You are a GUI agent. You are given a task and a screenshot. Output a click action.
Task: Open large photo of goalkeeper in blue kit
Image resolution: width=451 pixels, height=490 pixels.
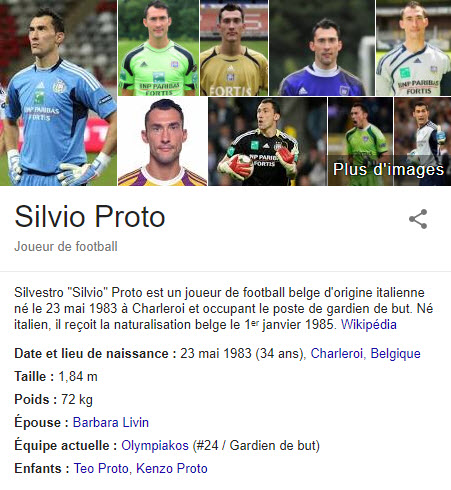(x=58, y=93)
